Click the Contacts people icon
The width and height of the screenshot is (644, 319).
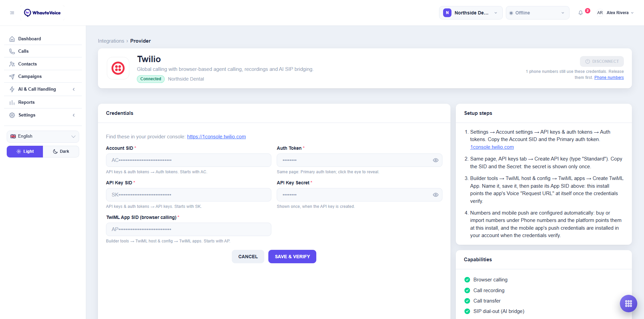12,64
